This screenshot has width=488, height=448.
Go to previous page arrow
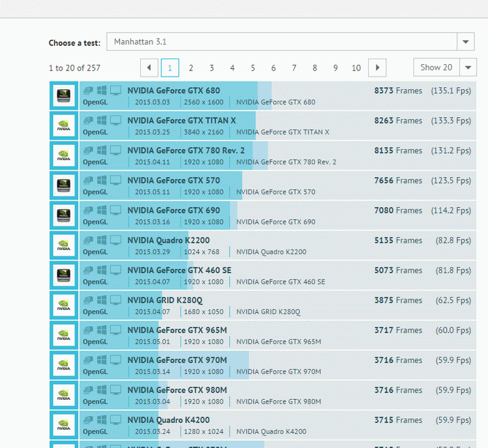click(x=149, y=68)
